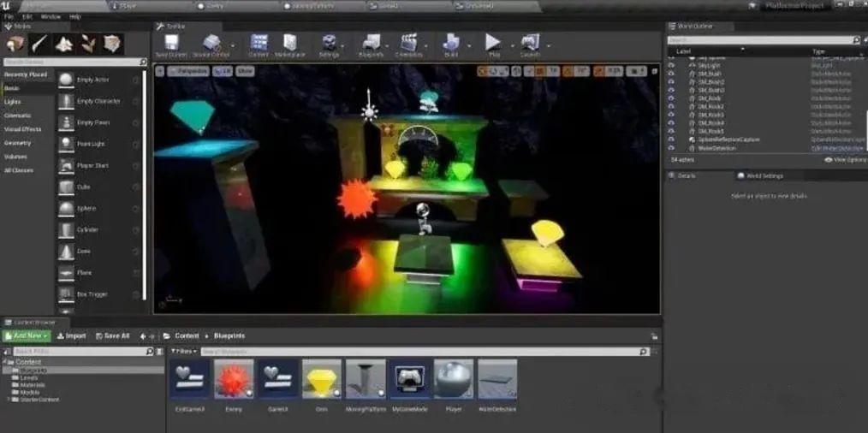The height and width of the screenshot is (433, 868).
Task: Pick Sphere in the placement list
Action: pyautogui.click(x=98, y=209)
